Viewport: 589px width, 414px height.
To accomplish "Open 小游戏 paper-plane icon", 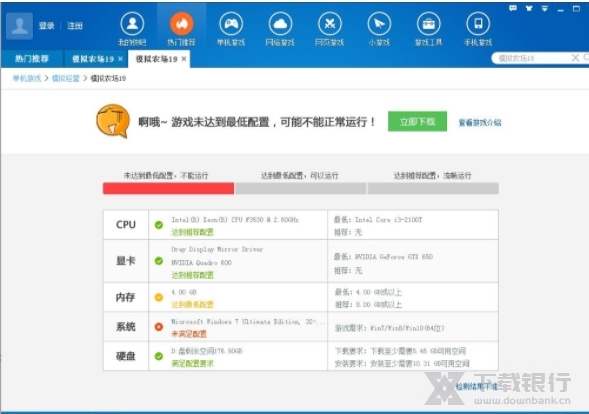I will (x=379, y=24).
